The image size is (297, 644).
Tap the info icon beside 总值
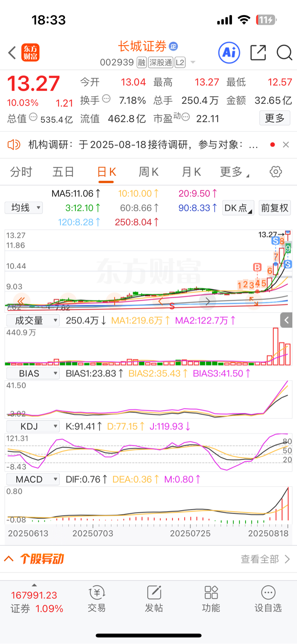(x=33, y=117)
